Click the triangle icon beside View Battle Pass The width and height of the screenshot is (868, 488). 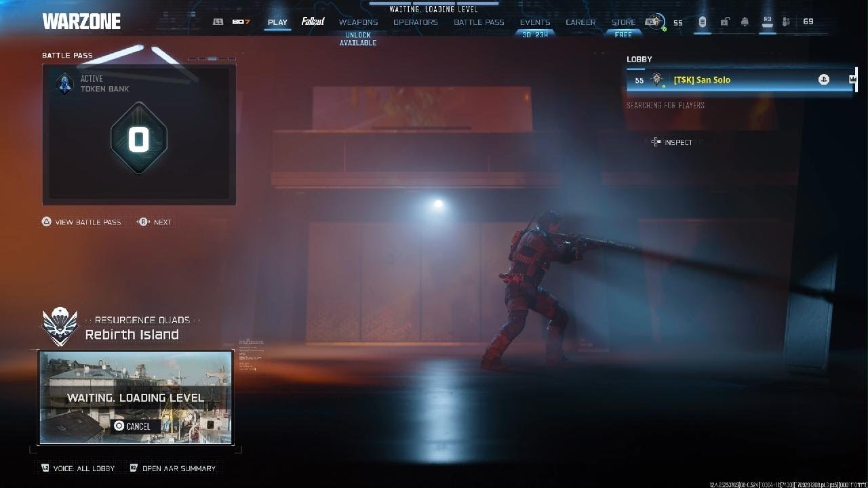(x=47, y=222)
